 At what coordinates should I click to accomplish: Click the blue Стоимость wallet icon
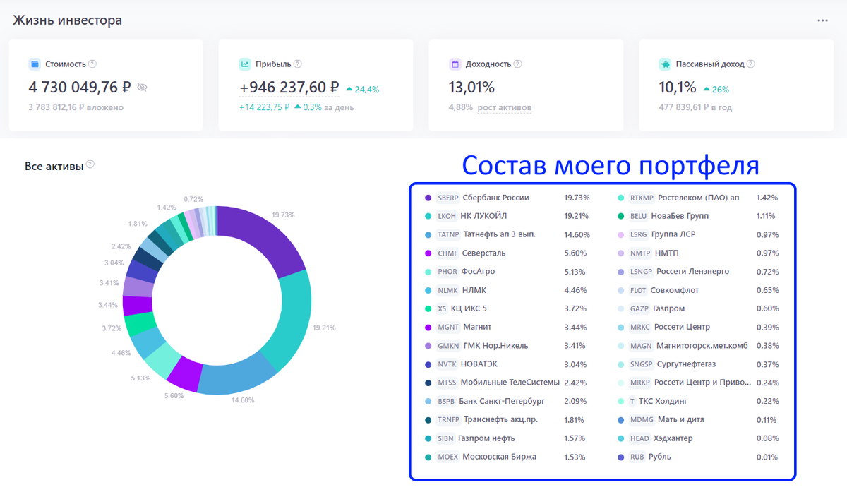pos(35,64)
